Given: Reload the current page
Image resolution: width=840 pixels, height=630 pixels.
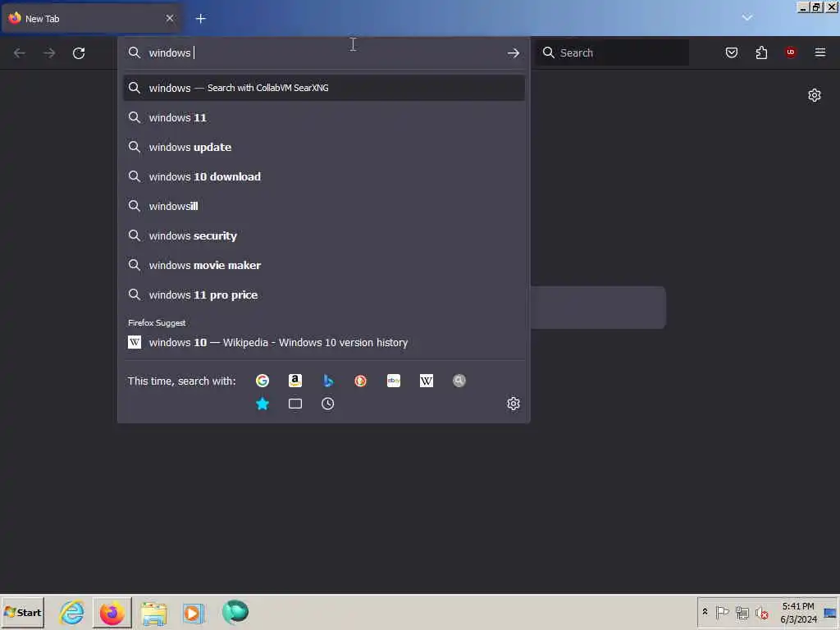Looking at the screenshot, I should pyautogui.click(x=79, y=53).
